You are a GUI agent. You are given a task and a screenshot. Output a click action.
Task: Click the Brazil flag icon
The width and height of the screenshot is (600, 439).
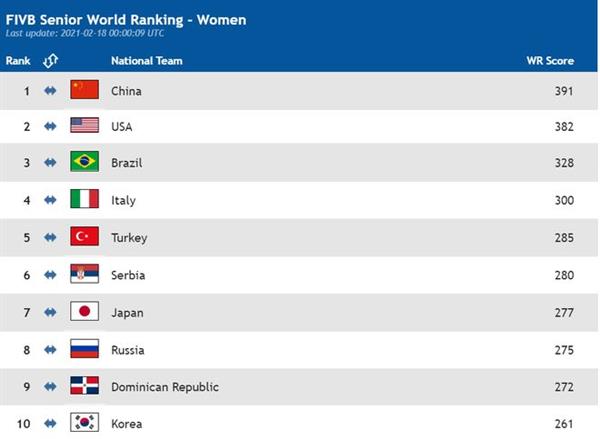click(85, 161)
